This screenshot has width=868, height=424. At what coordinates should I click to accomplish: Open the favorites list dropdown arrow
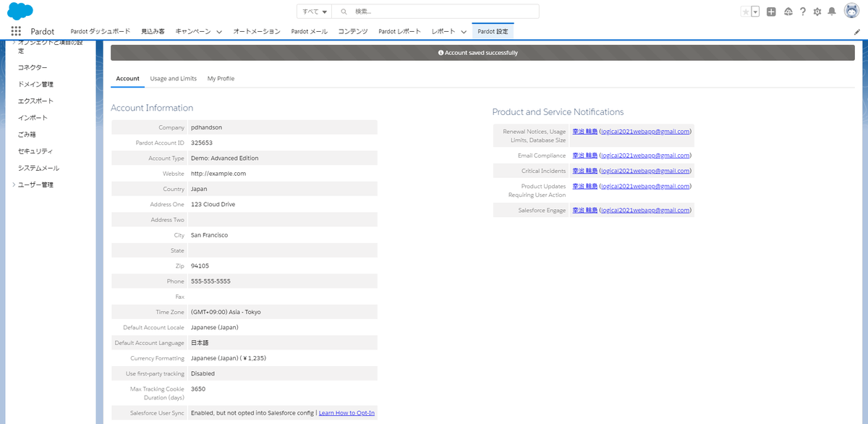[755, 12]
